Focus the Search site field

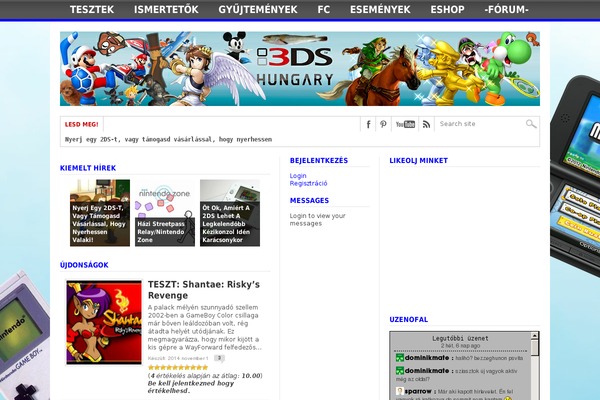pyautogui.click(x=480, y=124)
